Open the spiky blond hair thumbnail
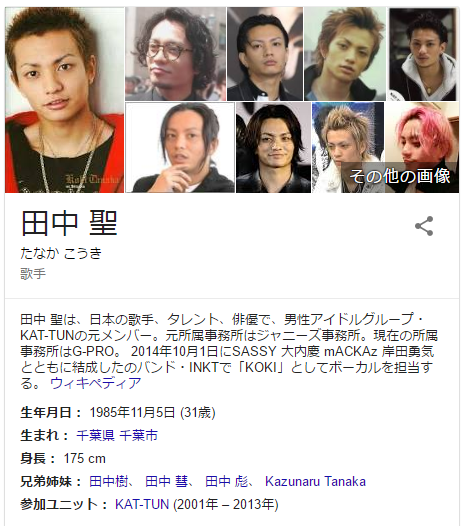This screenshot has width=467, height=526. [x=348, y=148]
